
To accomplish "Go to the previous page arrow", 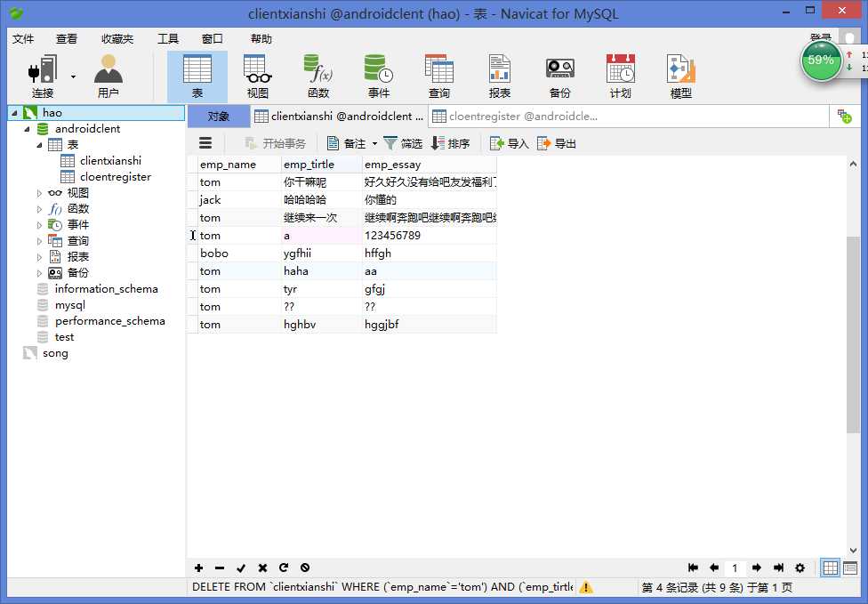I will pyautogui.click(x=714, y=568).
